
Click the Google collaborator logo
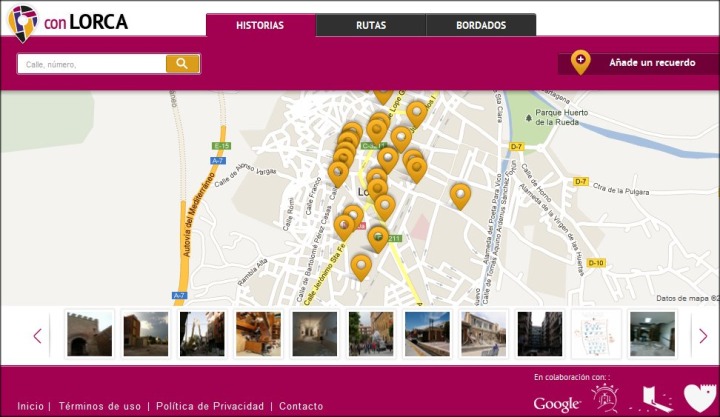point(557,404)
